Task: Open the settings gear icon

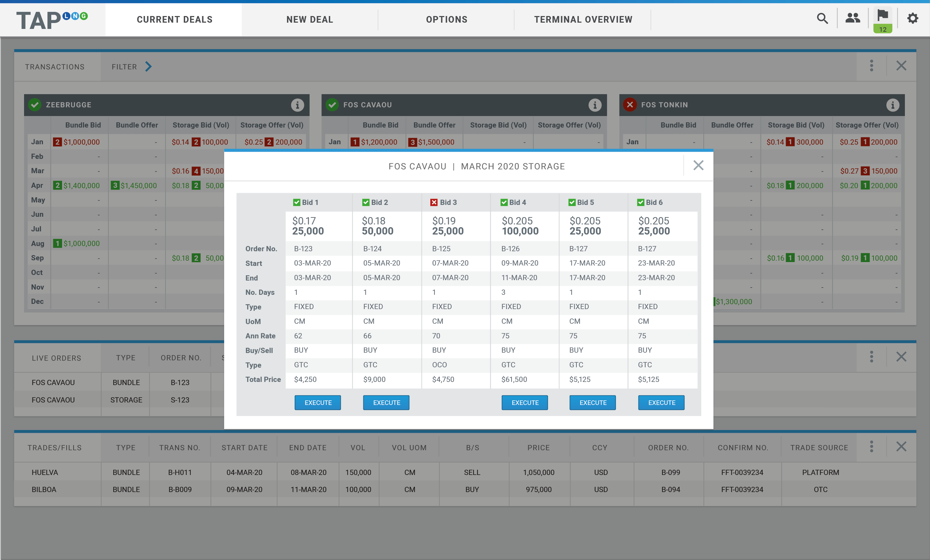Action: (x=912, y=18)
